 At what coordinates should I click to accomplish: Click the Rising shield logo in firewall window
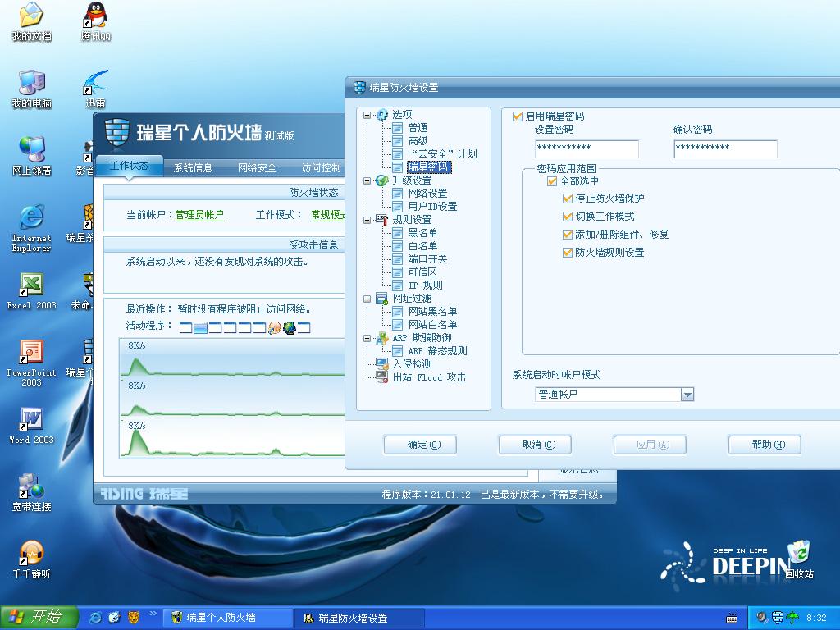tap(116, 132)
